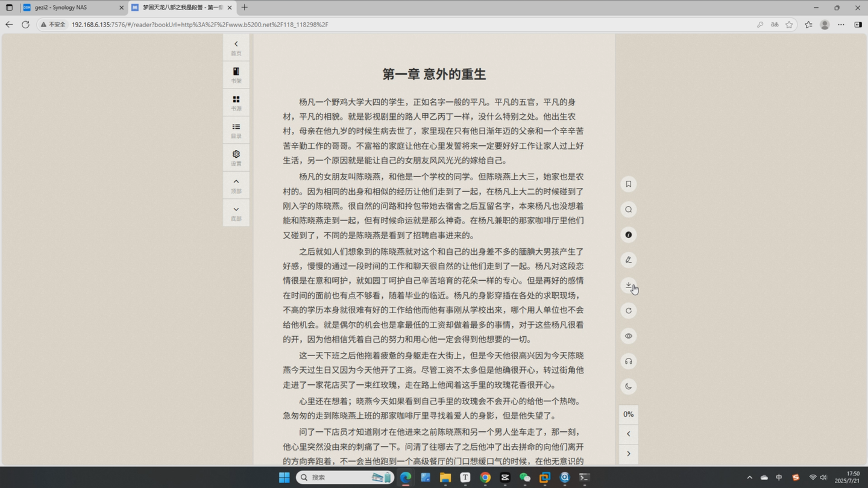Start read-aloud with the headphones icon
This screenshot has height=488, width=868.
(628, 361)
